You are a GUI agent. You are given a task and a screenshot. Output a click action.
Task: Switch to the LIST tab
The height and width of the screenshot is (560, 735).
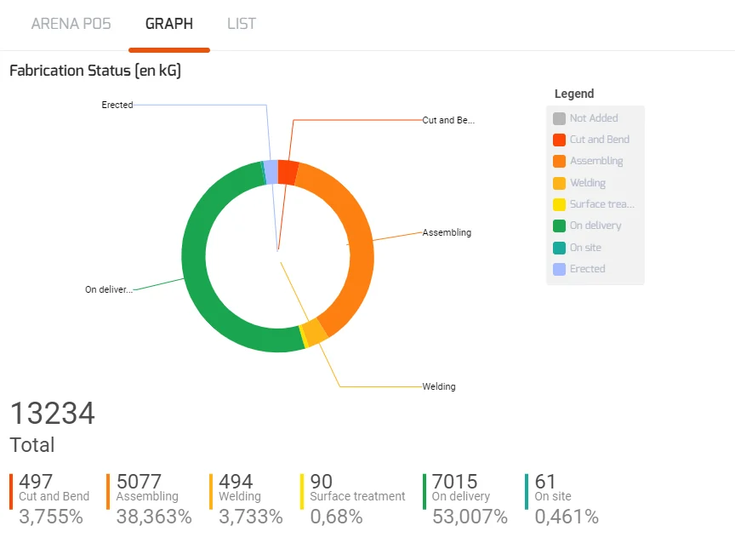242,24
